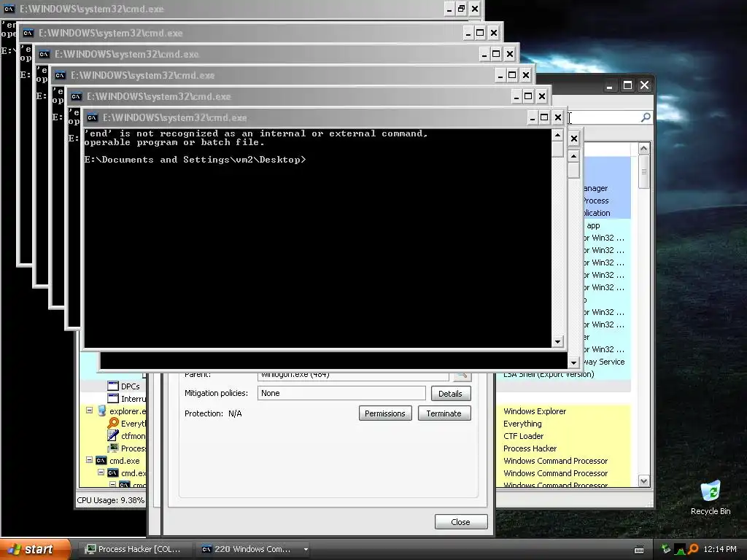Expand taskbar group dropdown arrow
747x560 pixels.
(x=306, y=549)
